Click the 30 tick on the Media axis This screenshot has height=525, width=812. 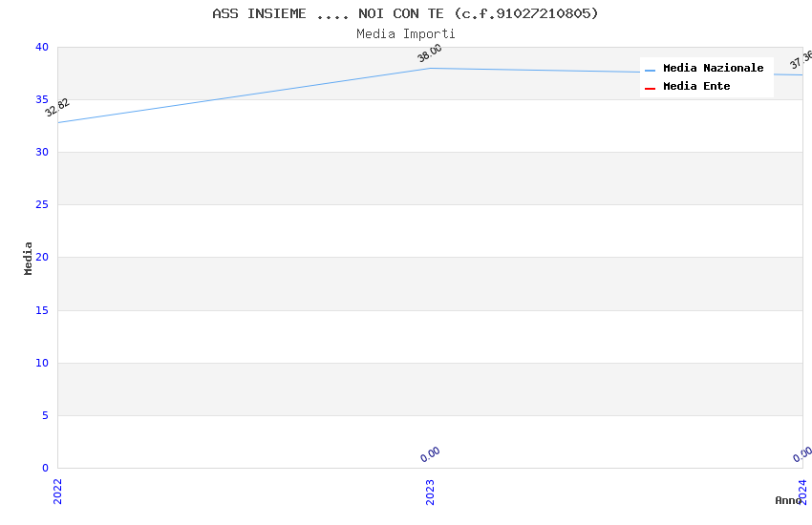pos(41,153)
